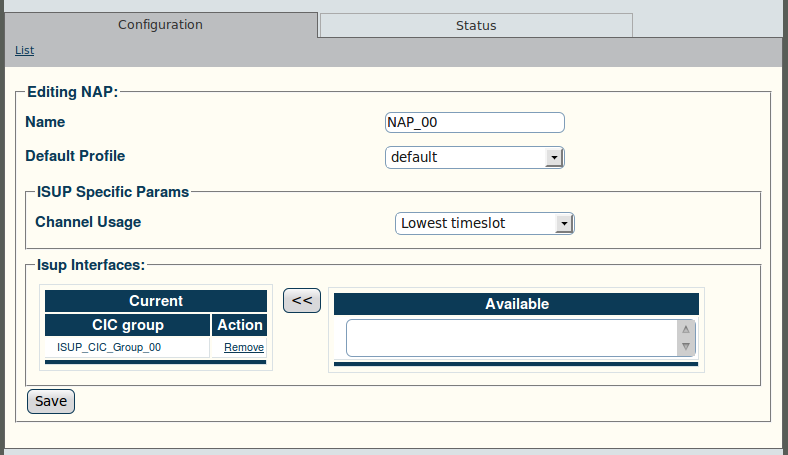Click the Available table header
Image resolution: width=788 pixels, height=455 pixels.
pyautogui.click(x=517, y=304)
